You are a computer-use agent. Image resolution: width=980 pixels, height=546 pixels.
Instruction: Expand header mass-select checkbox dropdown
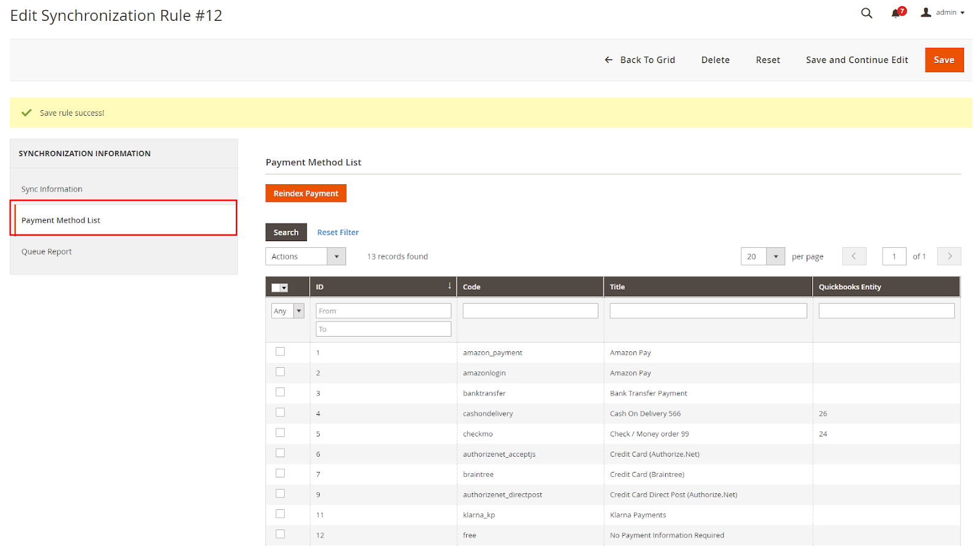click(284, 288)
